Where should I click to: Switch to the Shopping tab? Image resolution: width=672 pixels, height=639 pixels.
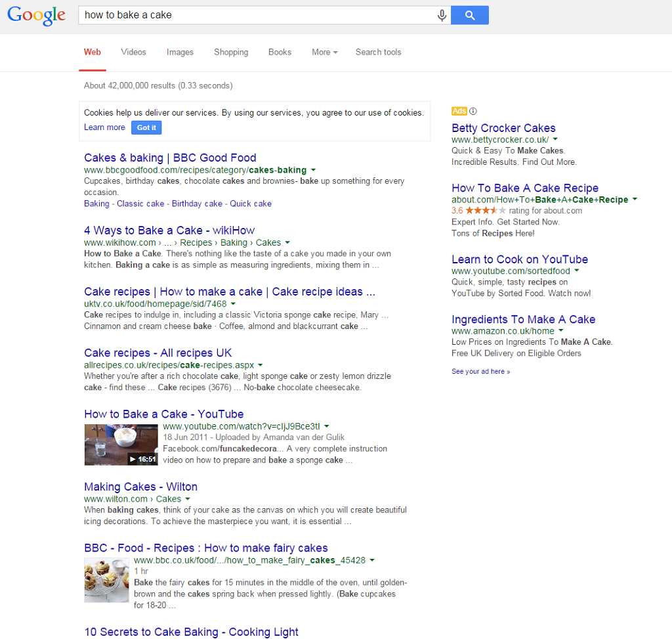231,53
